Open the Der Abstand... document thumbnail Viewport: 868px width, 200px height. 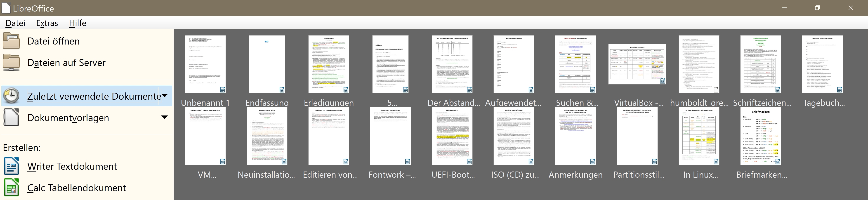452,64
